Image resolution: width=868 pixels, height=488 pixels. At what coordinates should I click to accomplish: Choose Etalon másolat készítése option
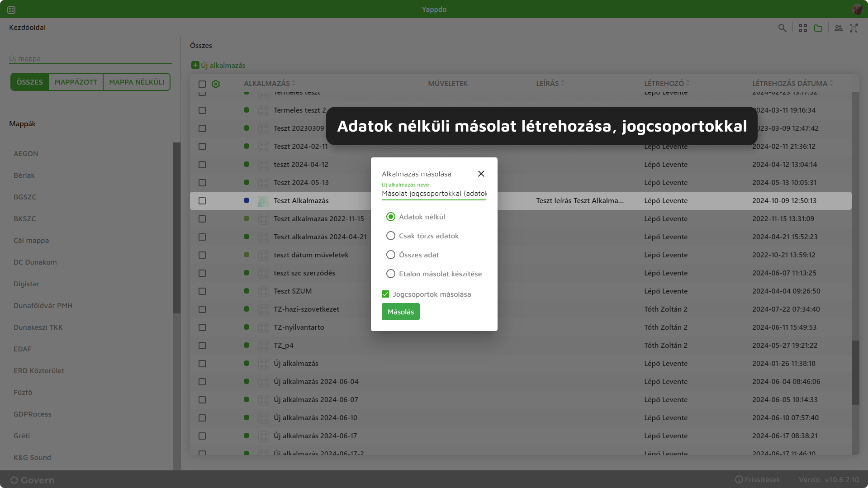[x=391, y=274]
